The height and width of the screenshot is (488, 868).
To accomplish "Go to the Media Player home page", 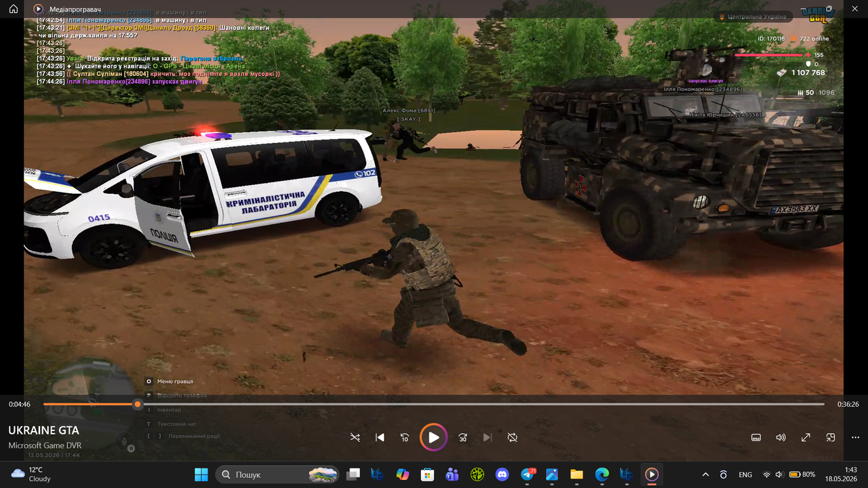I will point(13,9).
